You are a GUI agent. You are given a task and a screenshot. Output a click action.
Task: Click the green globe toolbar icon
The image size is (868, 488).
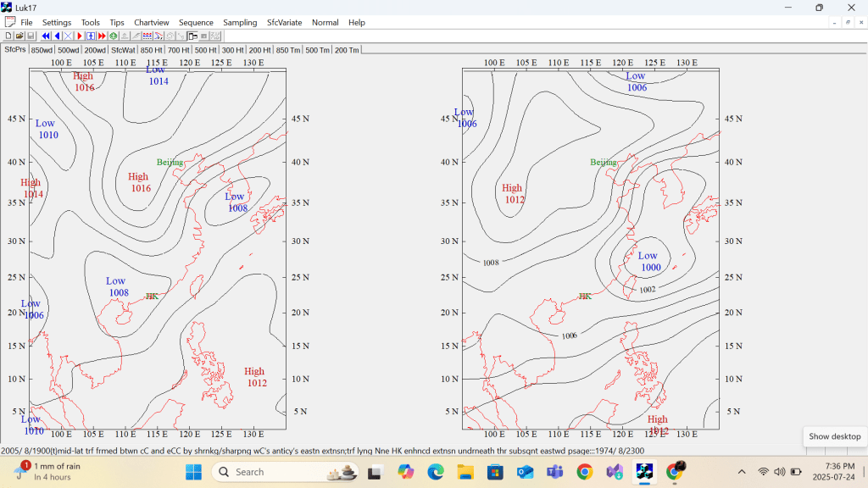[113, 36]
